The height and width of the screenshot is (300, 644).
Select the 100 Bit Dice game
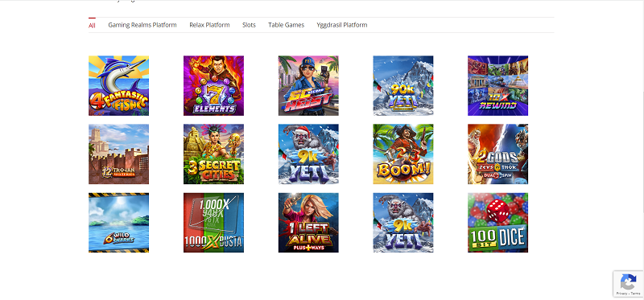click(497, 223)
